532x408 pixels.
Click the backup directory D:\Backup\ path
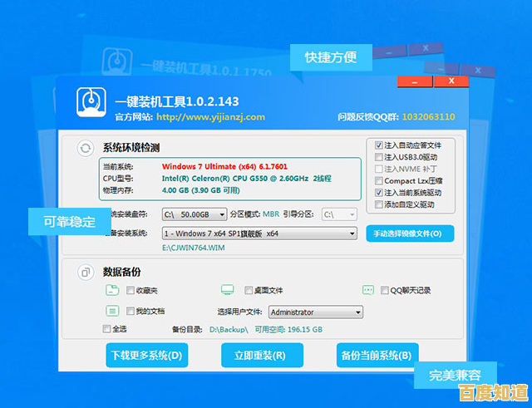tap(229, 330)
